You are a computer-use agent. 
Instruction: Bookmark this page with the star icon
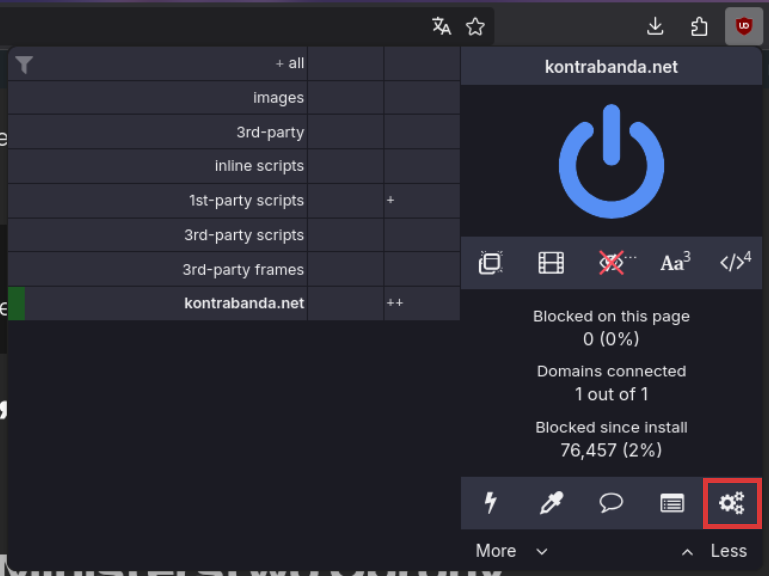pyautogui.click(x=475, y=27)
